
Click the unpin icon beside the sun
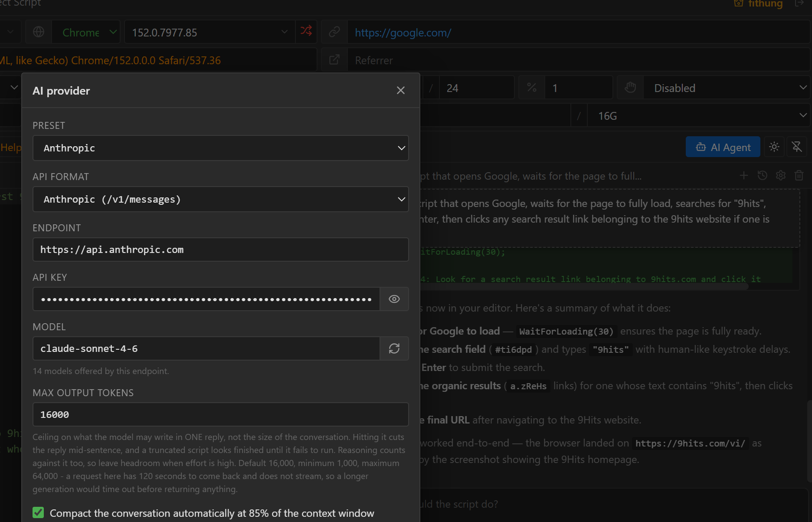click(x=797, y=147)
